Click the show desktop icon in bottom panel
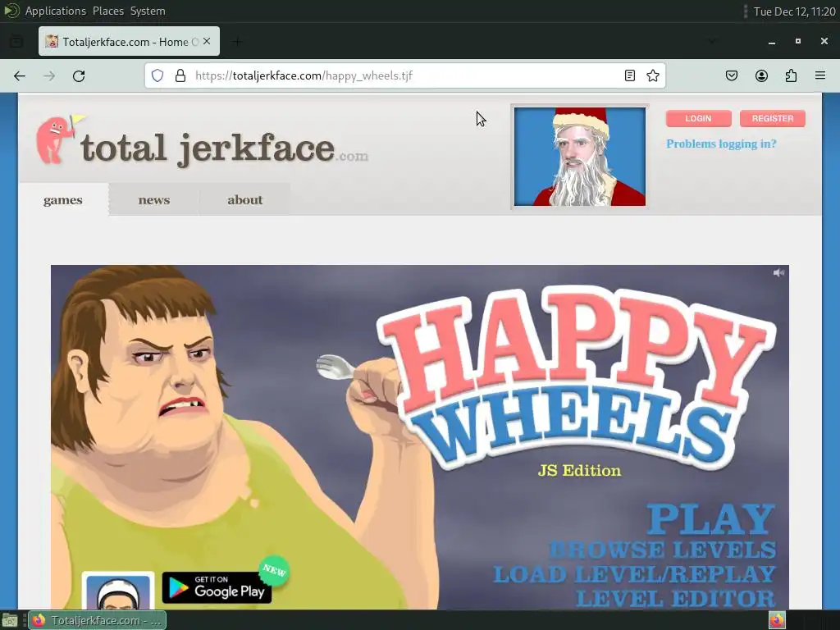Viewport: 840px width, 630px height. [10, 620]
